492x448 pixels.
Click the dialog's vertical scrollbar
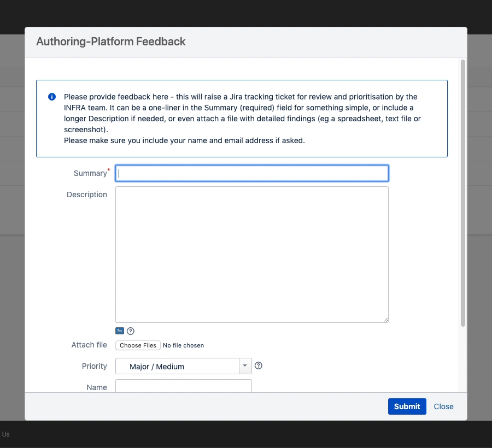coord(463,193)
